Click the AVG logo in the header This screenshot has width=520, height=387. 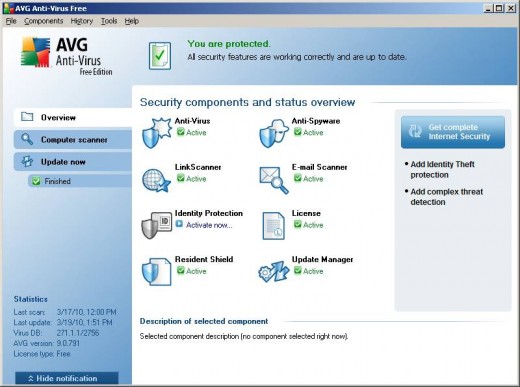[35, 52]
